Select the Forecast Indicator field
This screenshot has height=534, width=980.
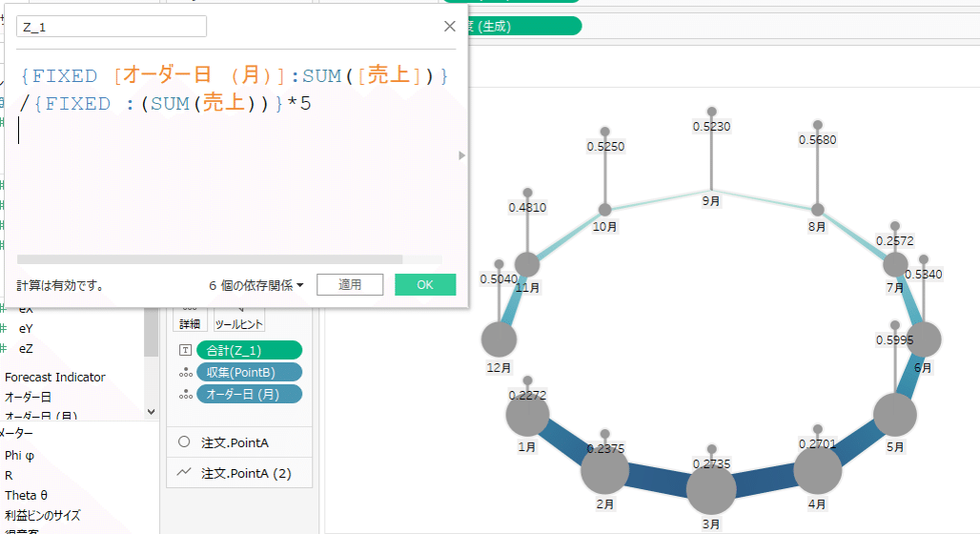55,377
